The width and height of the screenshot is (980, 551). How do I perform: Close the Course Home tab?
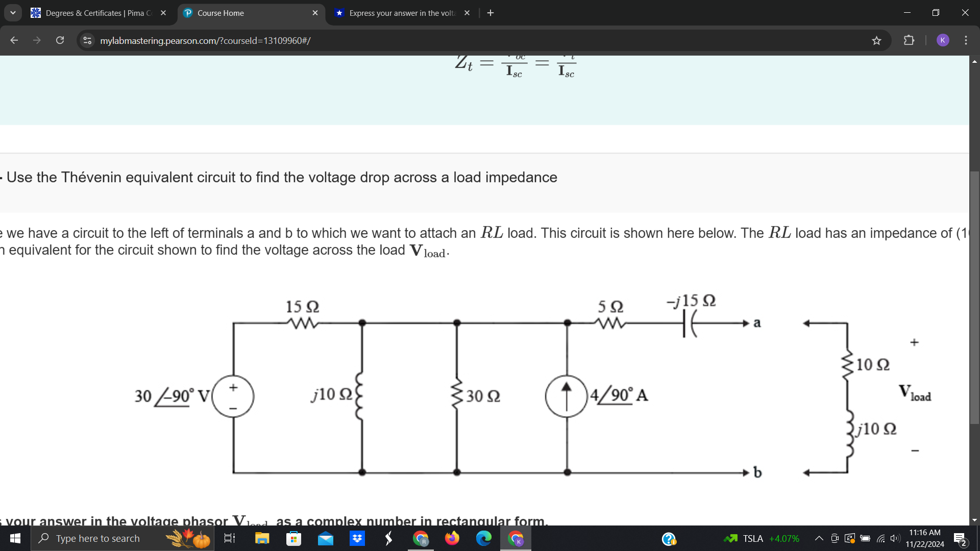[x=315, y=13]
